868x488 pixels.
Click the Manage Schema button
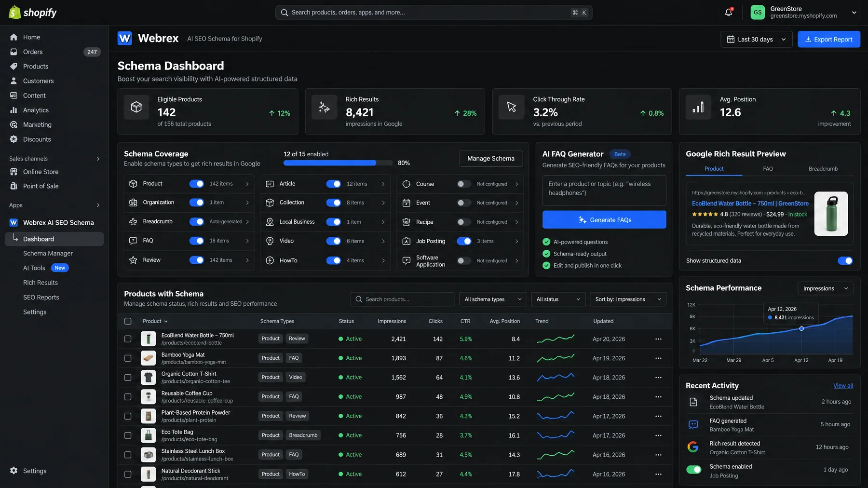point(491,159)
